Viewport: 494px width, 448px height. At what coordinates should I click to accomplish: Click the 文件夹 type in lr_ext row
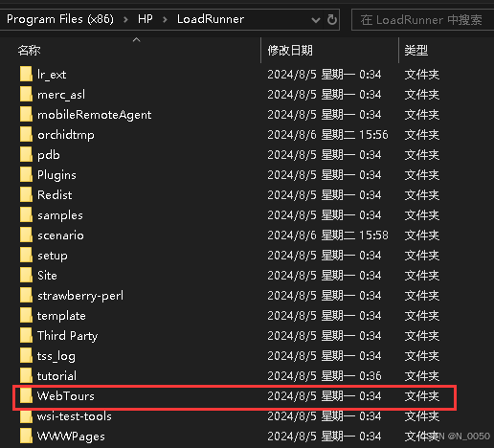[x=422, y=75]
